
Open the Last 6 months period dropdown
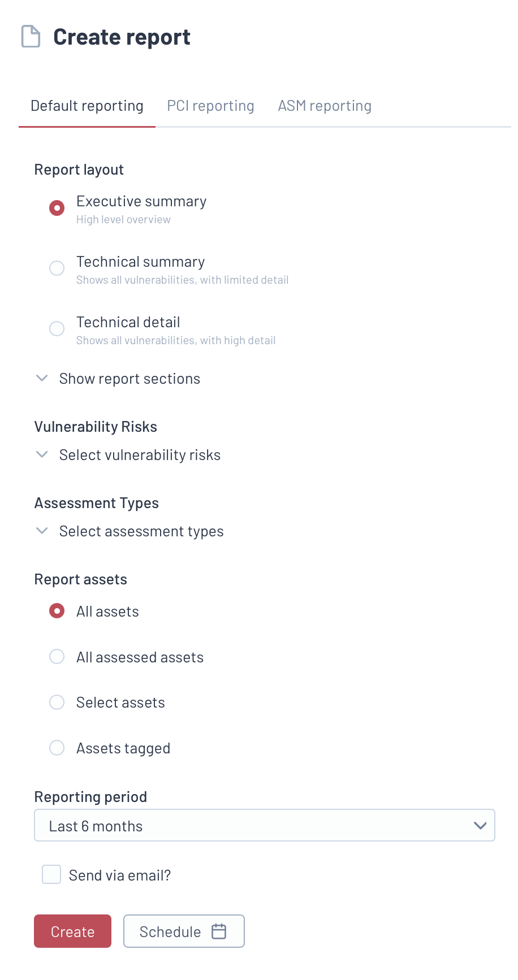click(264, 826)
